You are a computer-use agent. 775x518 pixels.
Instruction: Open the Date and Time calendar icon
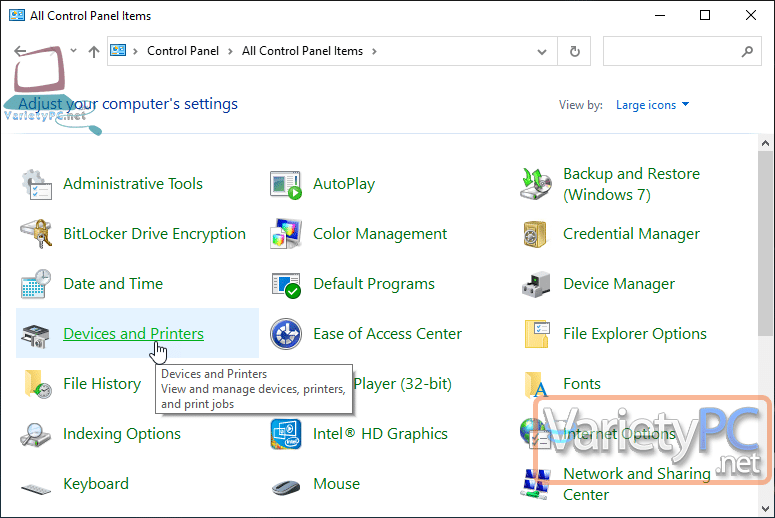(x=36, y=284)
